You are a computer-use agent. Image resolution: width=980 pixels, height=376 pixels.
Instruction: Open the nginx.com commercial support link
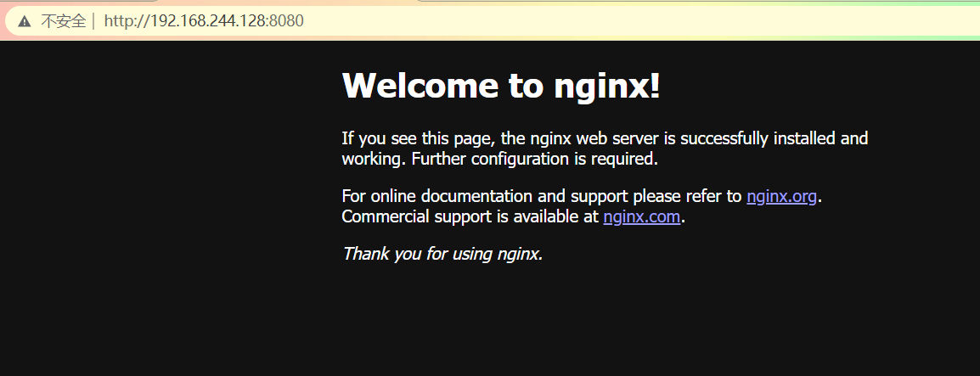click(641, 216)
